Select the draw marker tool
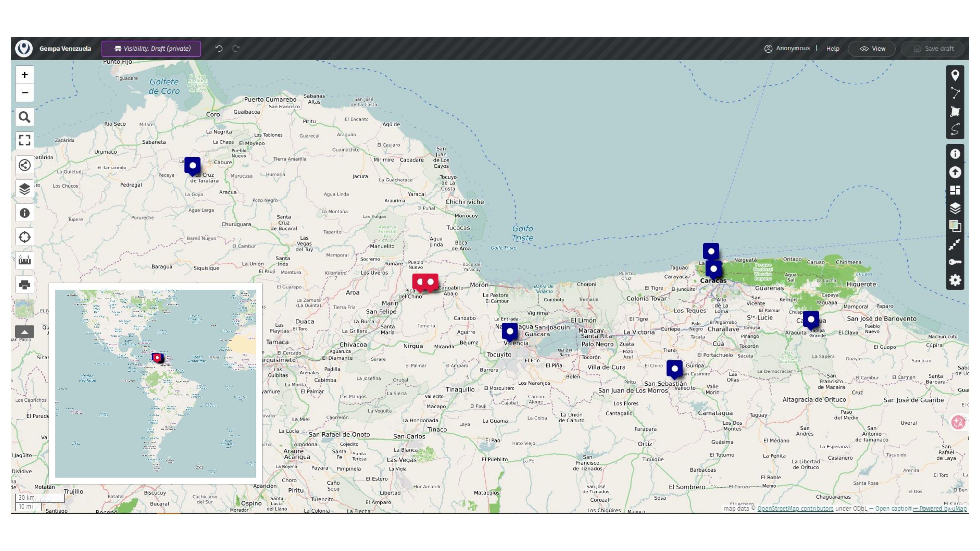This screenshot has width=980, height=551. 955,75
